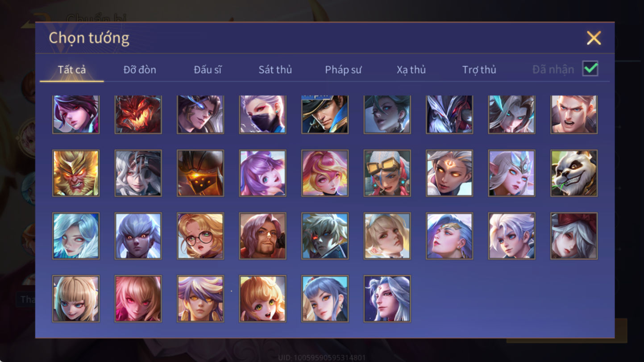Show the Sát thủ hero category
This screenshot has height=362, width=644.
pos(275,70)
